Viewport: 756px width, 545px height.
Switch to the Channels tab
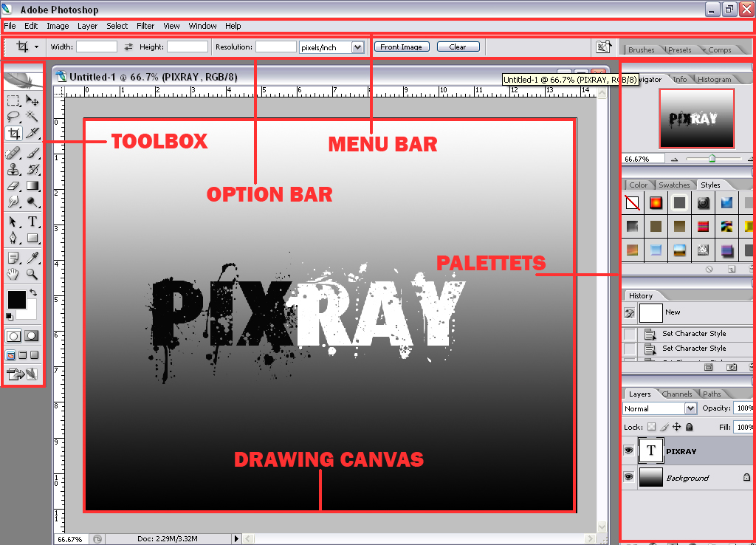[x=676, y=394]
